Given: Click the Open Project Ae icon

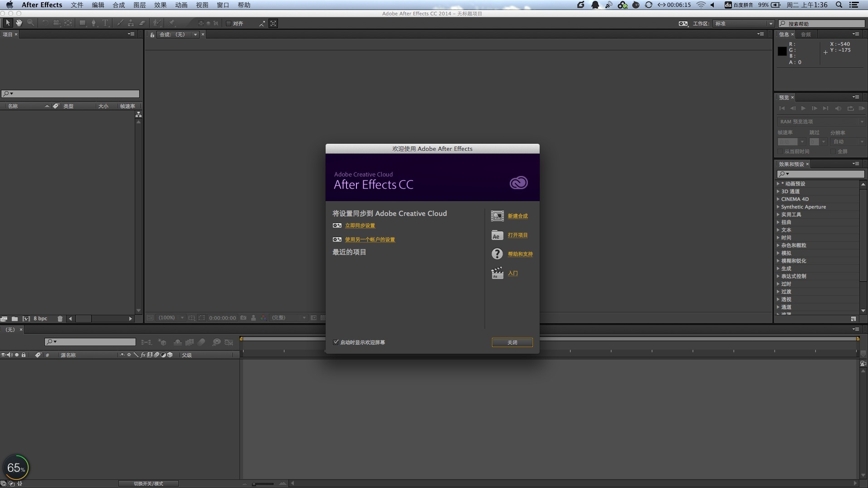Looking at the screenshot, I should [497, 235].
